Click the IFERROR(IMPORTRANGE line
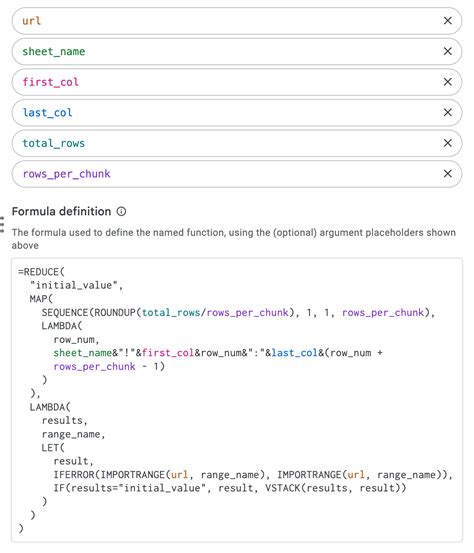The image size is (474, 553). 253,475
